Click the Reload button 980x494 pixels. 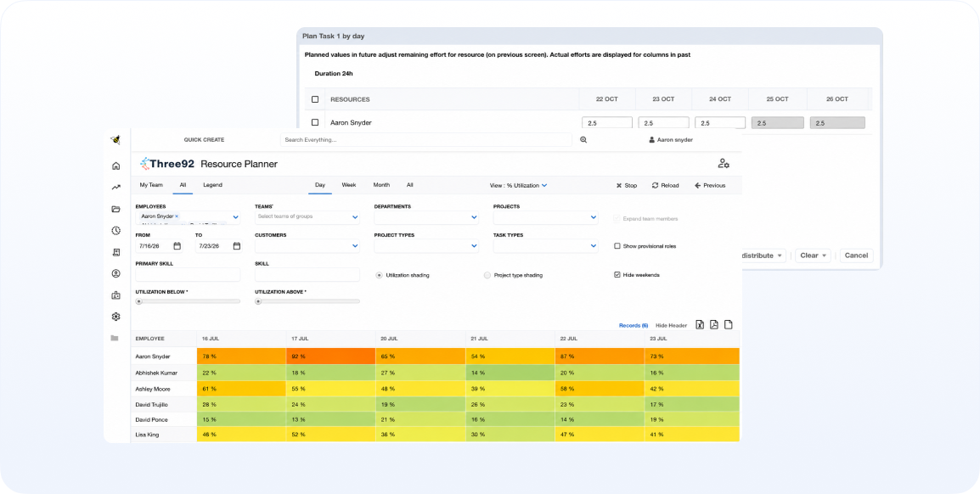pyautogui.click(x=666, y=186)
